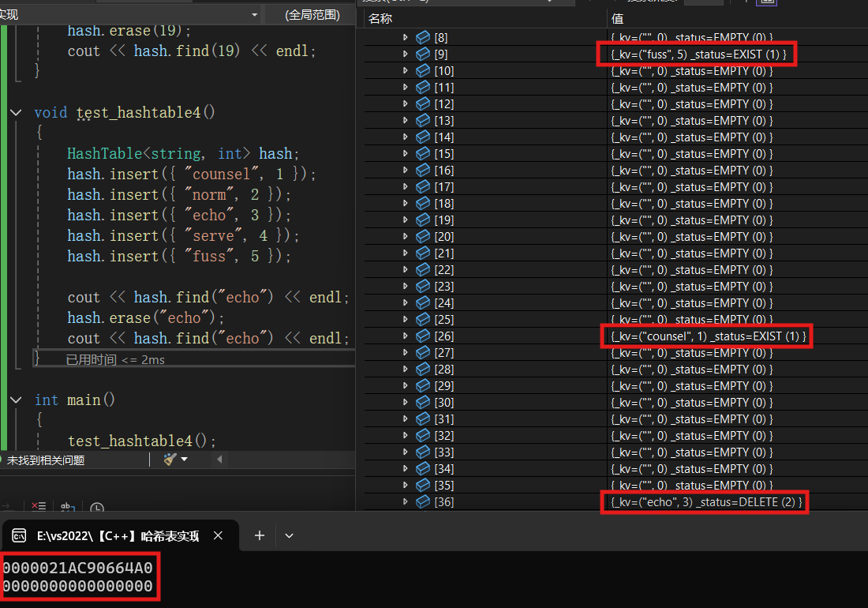Expand the [16] array element
The height and width of the screenshot is (608, 868).
click(x=406, y=170)
